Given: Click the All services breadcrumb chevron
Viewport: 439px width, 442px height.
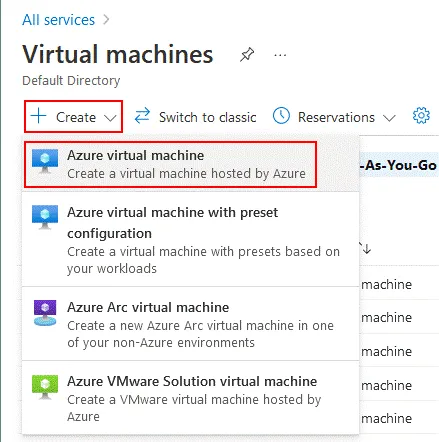Looking at the screenshot, I should [x=106, y=20].
